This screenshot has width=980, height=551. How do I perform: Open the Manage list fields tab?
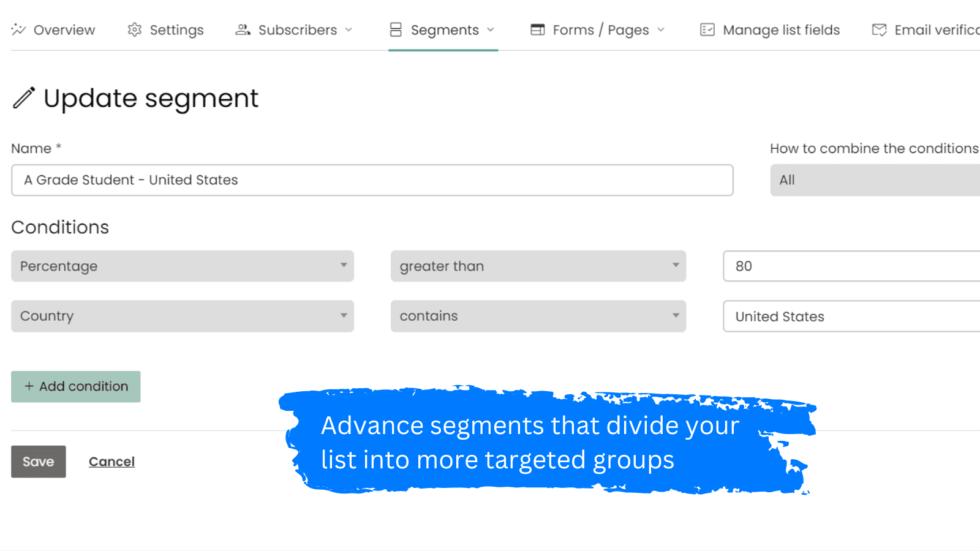coord(781,29)
